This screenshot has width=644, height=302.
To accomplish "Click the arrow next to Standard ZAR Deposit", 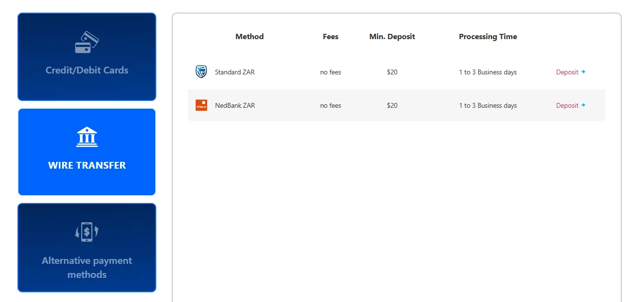I will click(x=583, y=72).
